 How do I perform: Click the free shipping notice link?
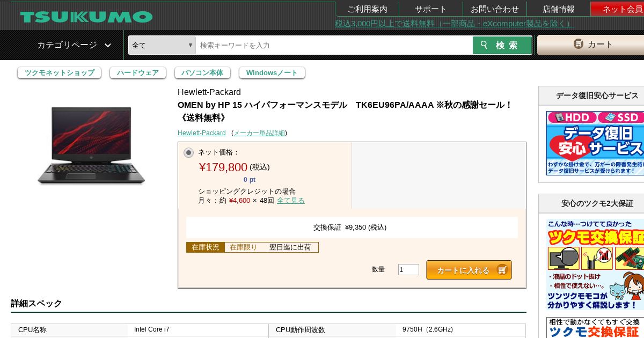coord(455,24)
